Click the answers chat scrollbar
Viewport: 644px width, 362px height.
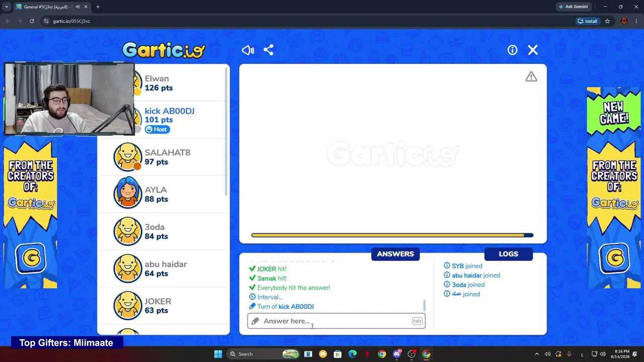(425, 305)
